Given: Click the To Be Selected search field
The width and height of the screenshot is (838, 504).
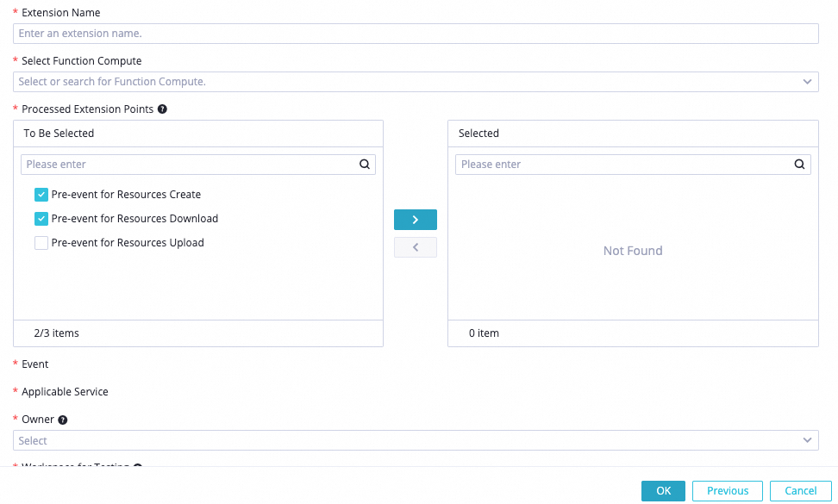Looking at the screenshot, I should (190, 165).
